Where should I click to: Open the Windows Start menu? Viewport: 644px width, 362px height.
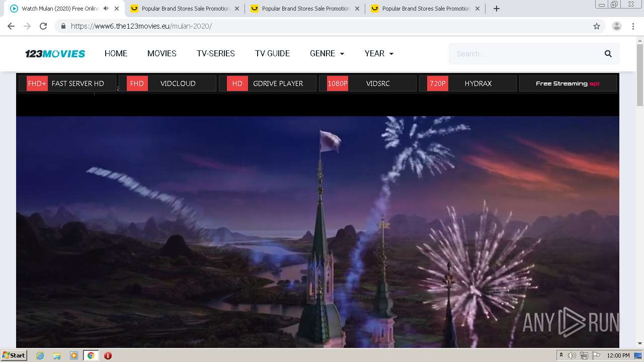coord(14,355)
